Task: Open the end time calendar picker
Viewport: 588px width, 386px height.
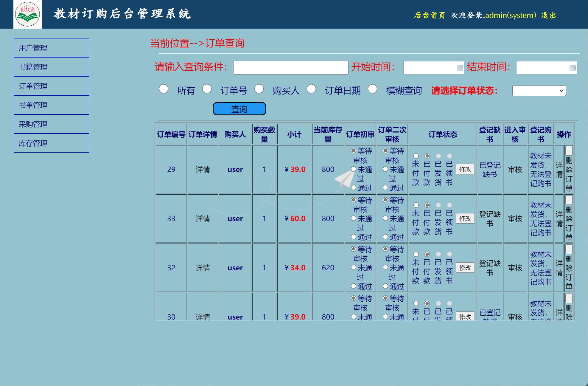Action: click(573, 68)
